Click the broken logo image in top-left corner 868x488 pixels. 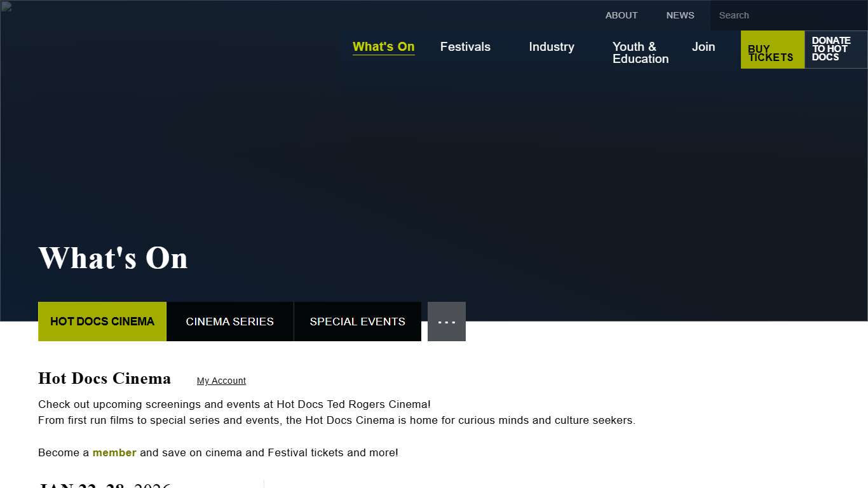pos(6,6)
